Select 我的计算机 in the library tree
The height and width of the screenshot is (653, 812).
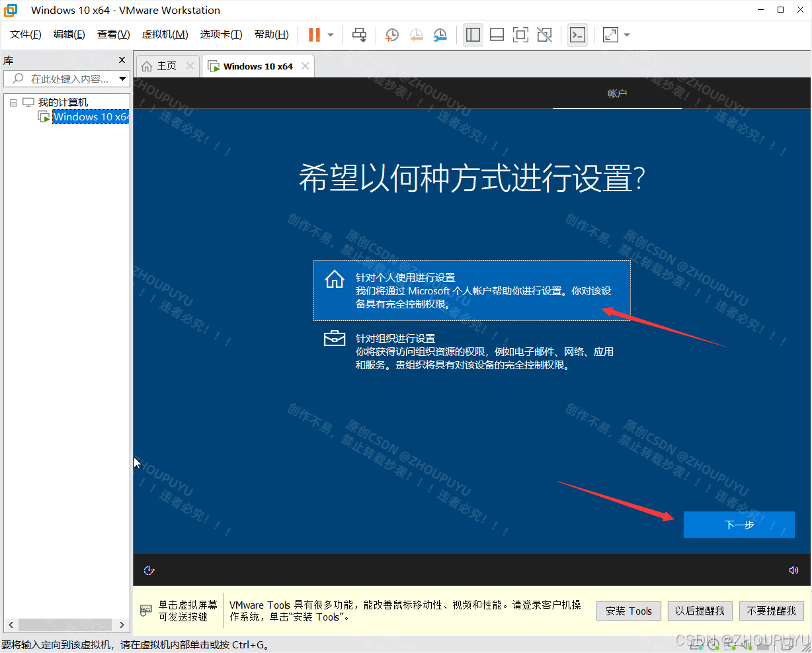[x=63, y=103]
